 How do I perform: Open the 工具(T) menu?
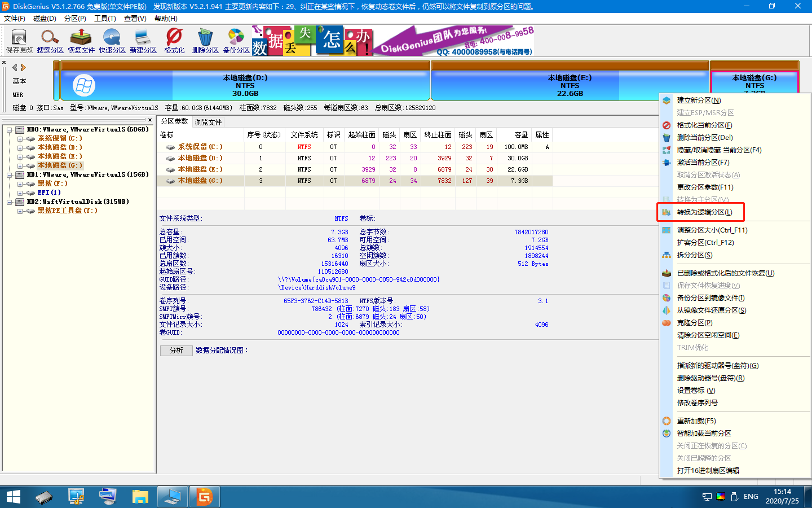click(x=105, y=19)
